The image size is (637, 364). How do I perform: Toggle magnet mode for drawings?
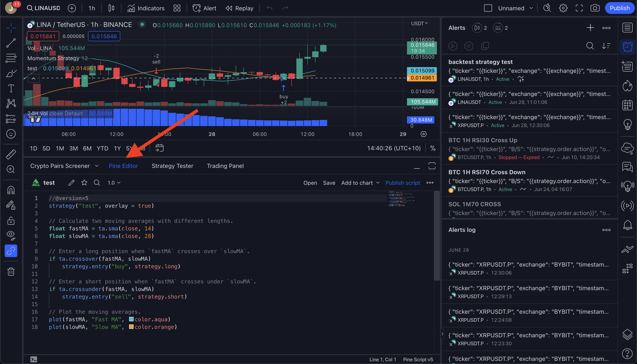click(11, 190)
